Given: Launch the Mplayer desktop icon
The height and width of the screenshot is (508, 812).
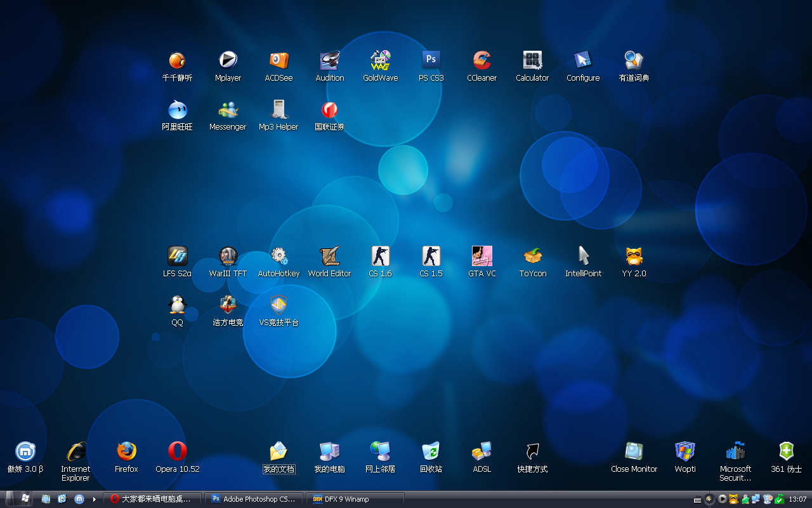Looking at the screenshot, I should [x=228, y=67].
